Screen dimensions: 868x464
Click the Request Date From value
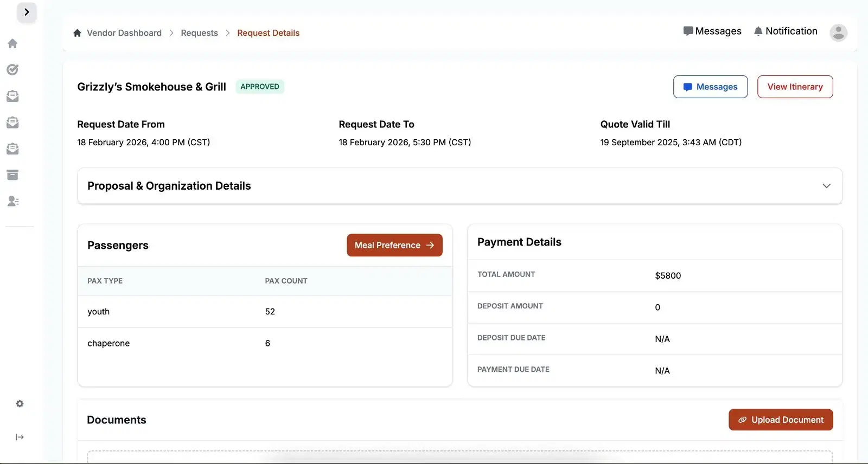(143, 142)
